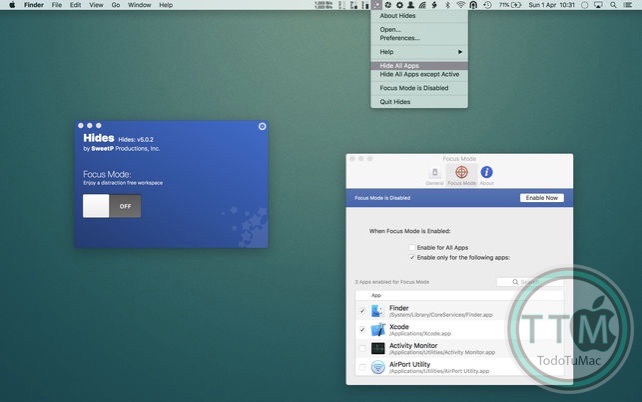642x402 pixels.
Task: Click the user account silhouette menu bar icon
Action: point(410,5)
